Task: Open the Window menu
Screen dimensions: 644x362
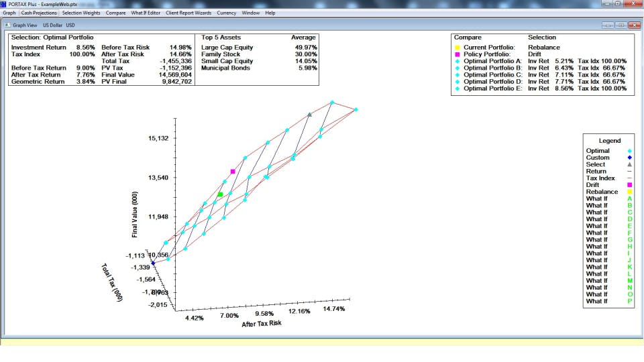Action: pos(250,13)
